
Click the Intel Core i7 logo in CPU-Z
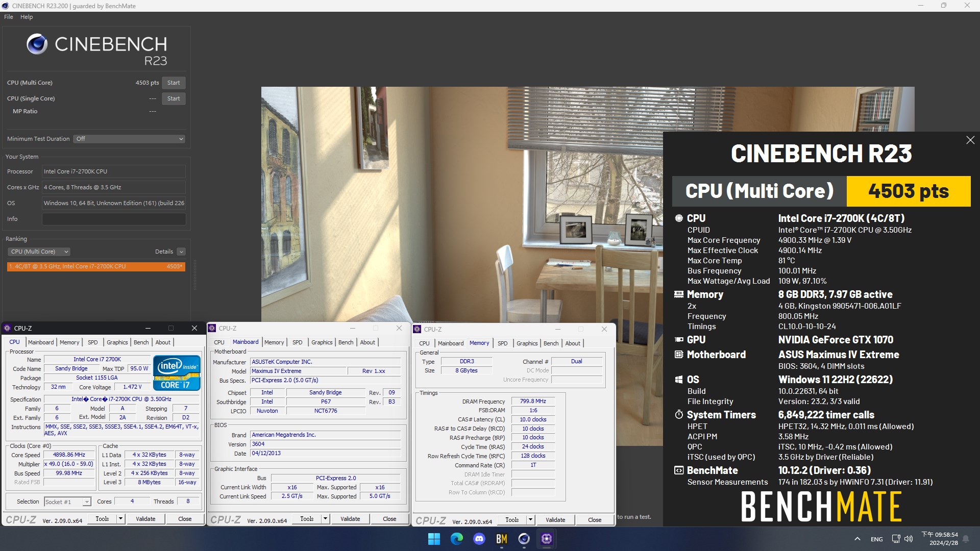[x=177, y=373]
